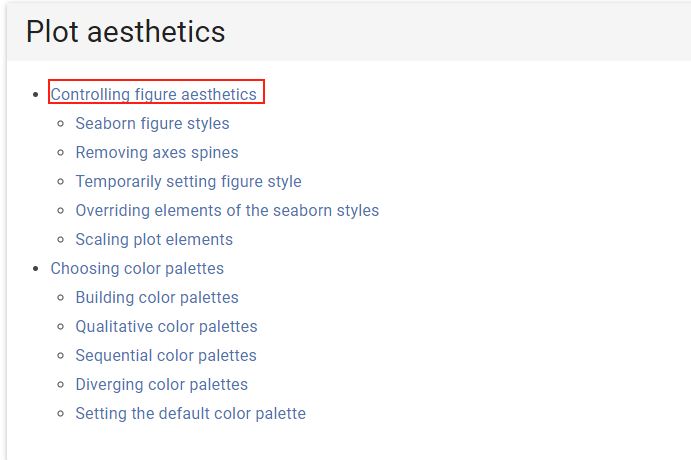Select Overriding elements of the seaborn styles

pos(227,211)
